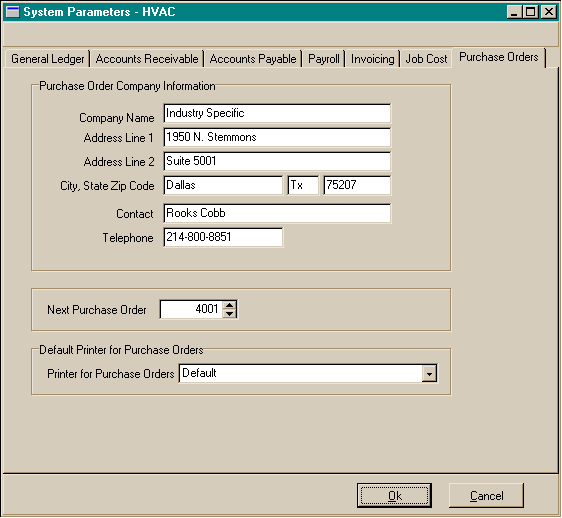The width and height of the screenshot is (562, 518).
Task: Select the Purchase Orders tab
Action: pyautogui.click(x=499, y=57)
